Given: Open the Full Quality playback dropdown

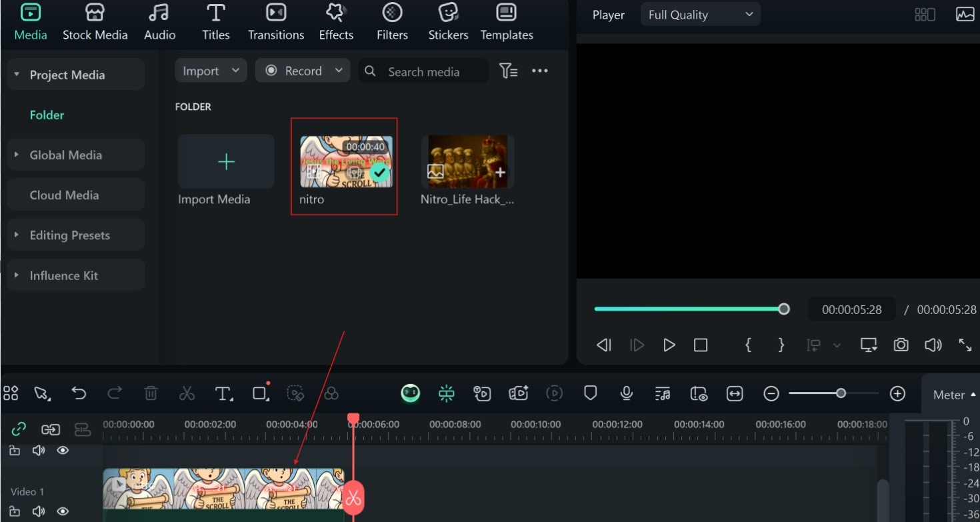Looking at the screenshot, I should 700,13.
